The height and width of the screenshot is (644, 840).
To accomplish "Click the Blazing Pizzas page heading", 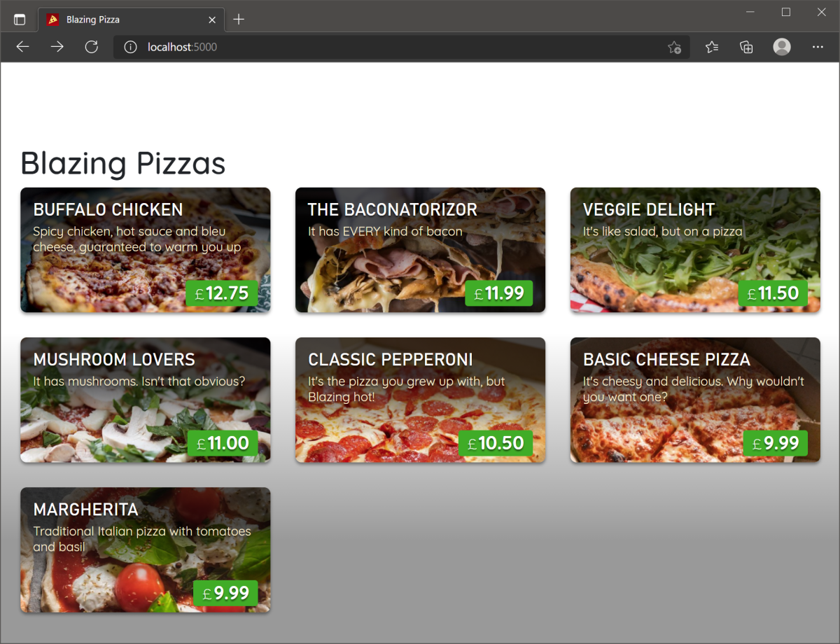I will tap(123, 164).
